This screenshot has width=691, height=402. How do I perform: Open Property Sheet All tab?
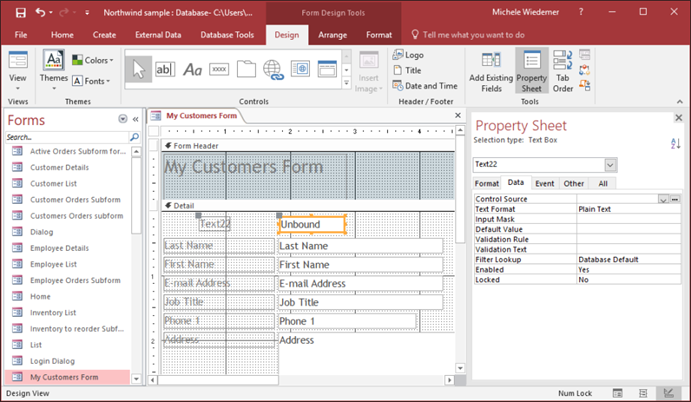(603, 183)
